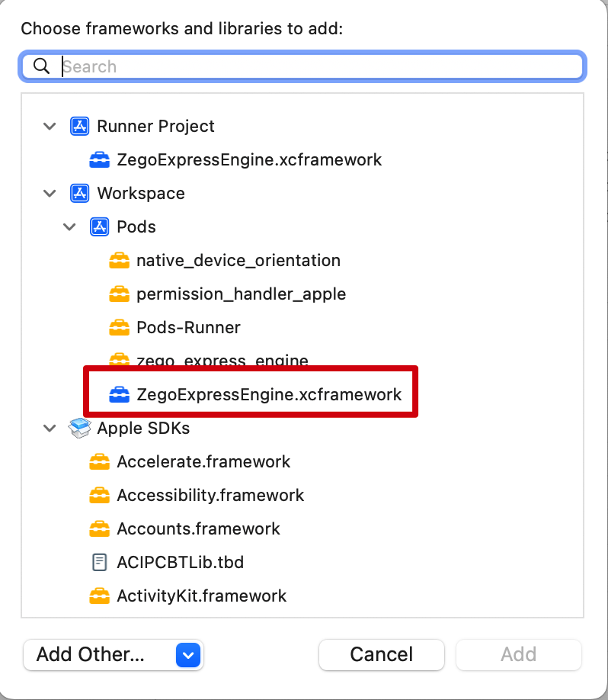Select Pods-Runner library
608x700 pixels.
tap(188, 327)
